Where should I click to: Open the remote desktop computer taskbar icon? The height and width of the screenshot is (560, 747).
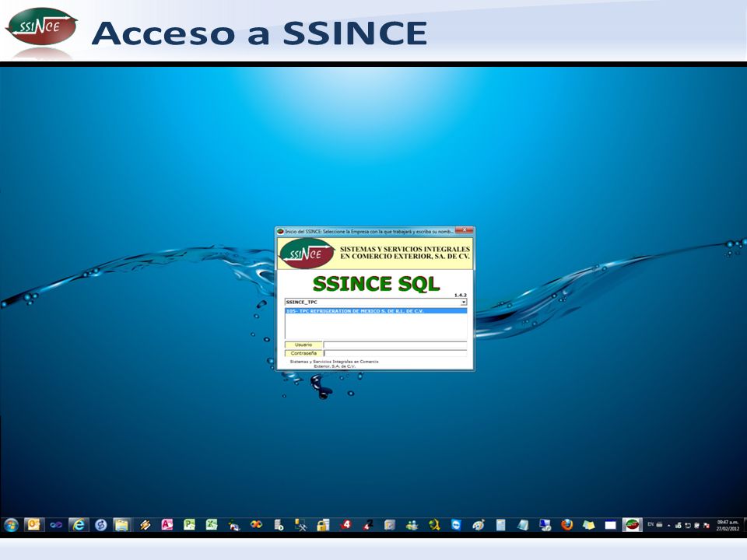(x=545, y=525)
